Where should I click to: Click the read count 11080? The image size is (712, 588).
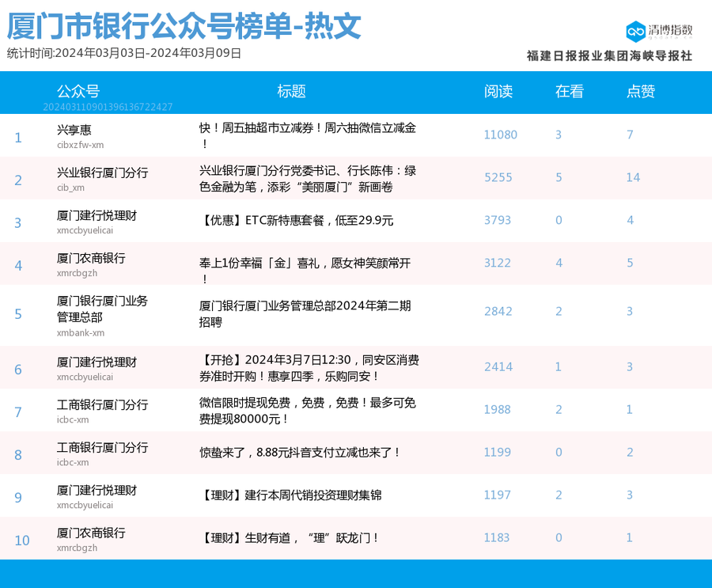click(x=501, y=135)
